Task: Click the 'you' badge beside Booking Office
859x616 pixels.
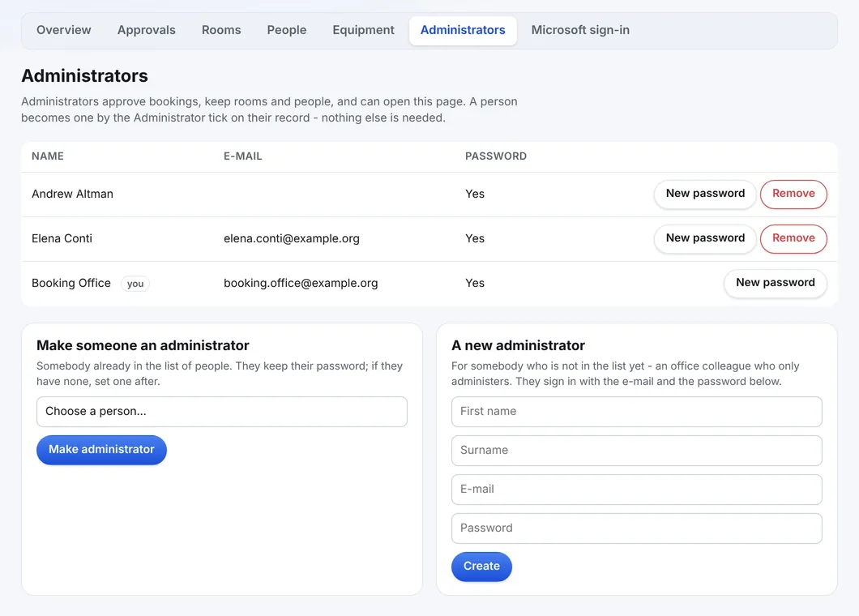Action: 135,284
